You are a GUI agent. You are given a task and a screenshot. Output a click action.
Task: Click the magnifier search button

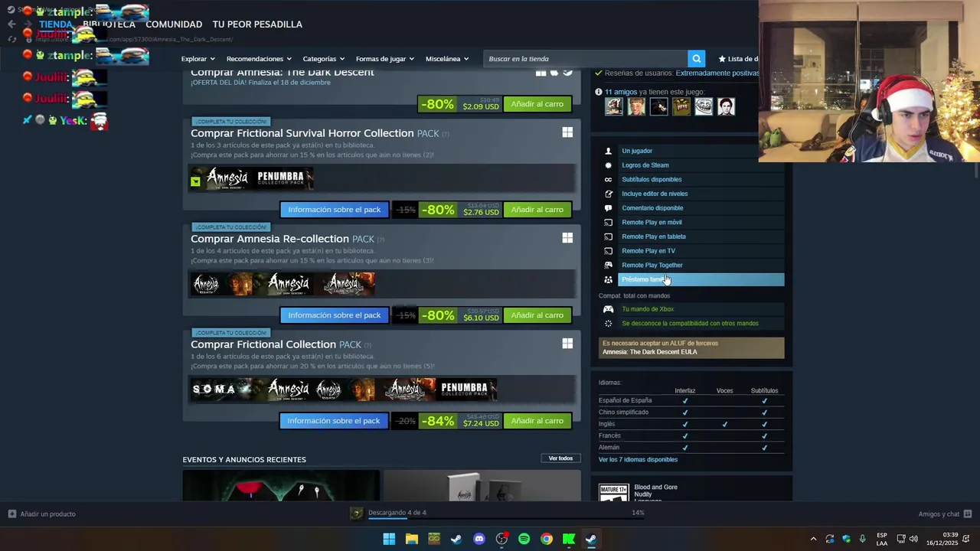tap(696, 59)
